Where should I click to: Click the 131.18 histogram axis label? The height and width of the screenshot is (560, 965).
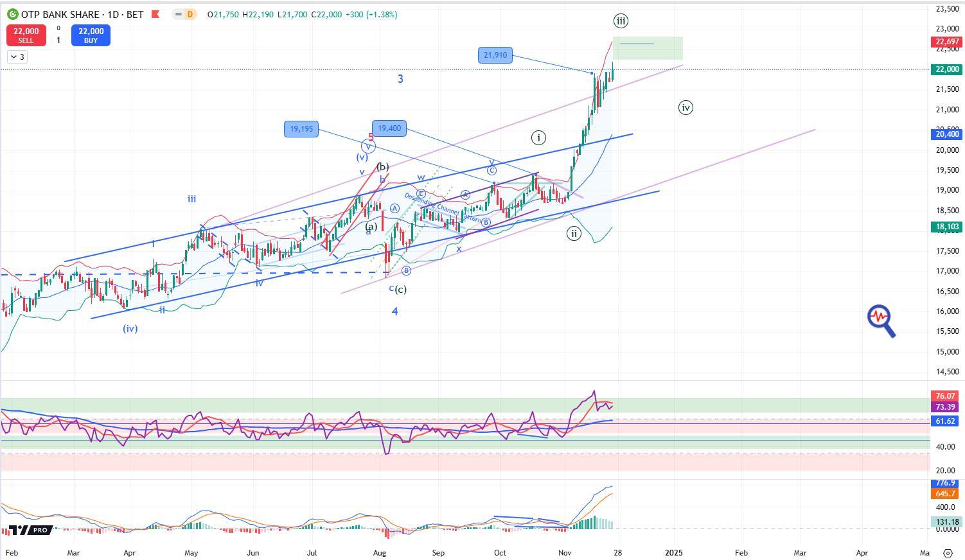(x=946, y=522)
